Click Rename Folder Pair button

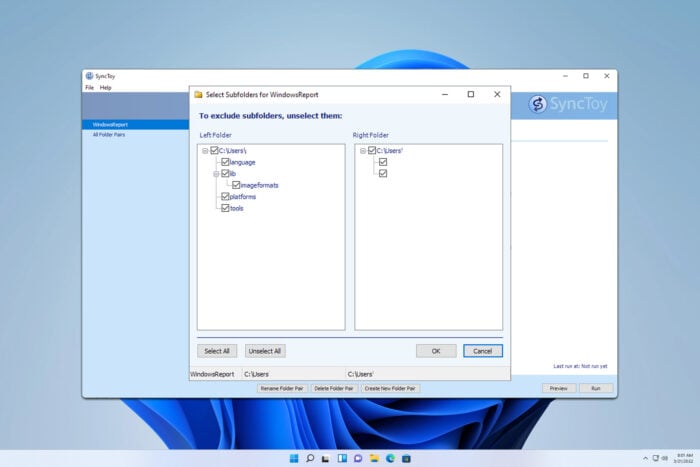[x=282, y=388]
